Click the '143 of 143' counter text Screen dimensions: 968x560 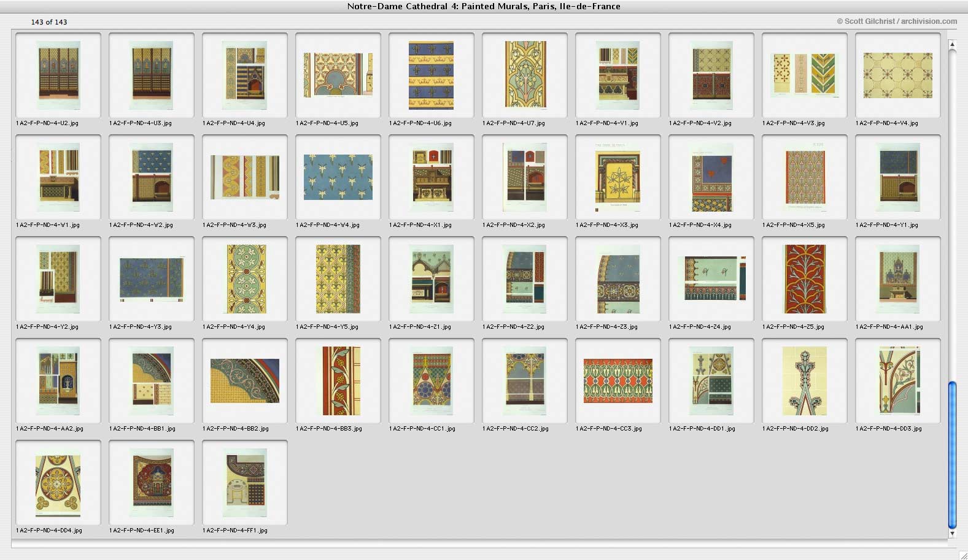(49, 22)
